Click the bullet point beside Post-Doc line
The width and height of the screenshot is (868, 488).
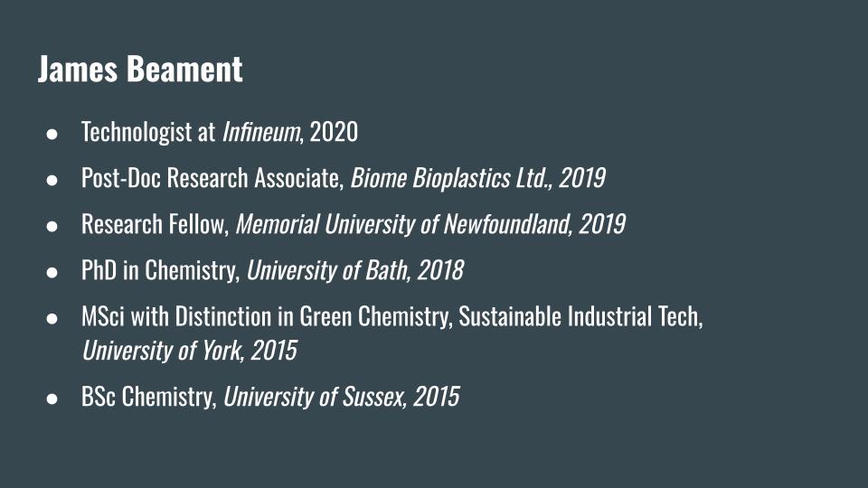[x=52, y=179]
